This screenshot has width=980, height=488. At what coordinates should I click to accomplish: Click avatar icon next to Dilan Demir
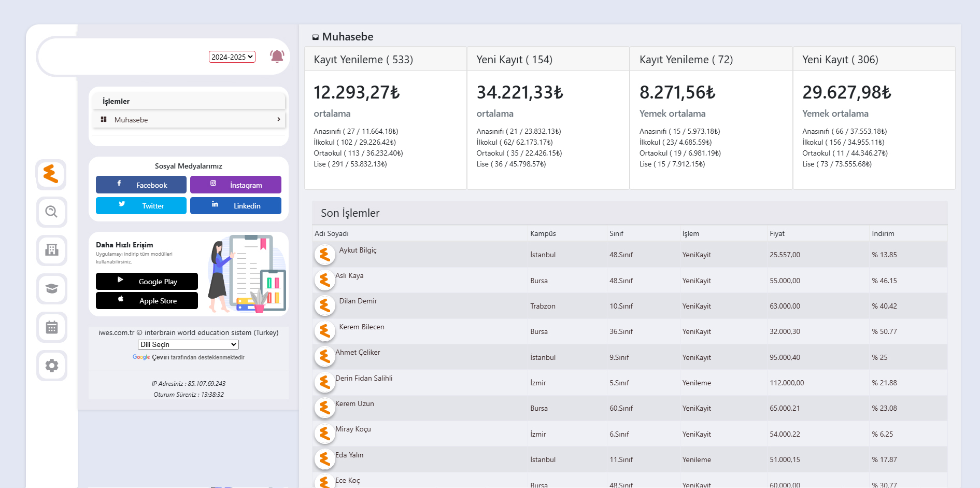coord(325,306)
